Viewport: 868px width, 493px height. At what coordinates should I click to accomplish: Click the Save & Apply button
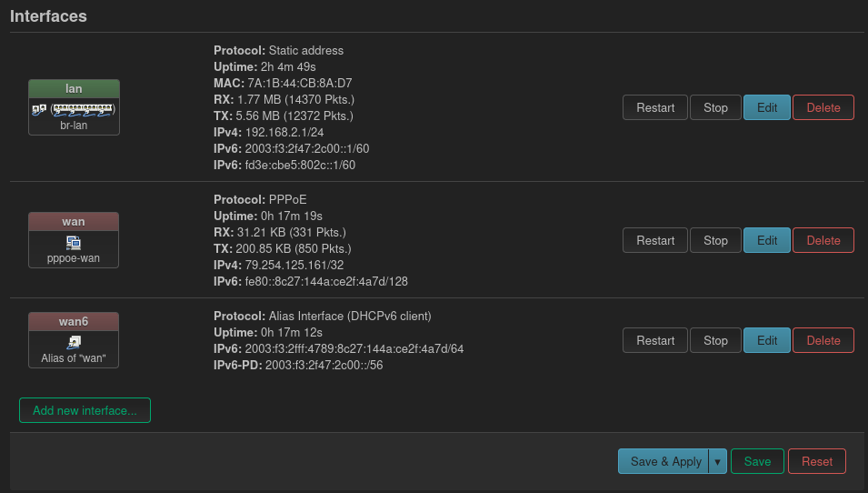[x=663, y=461]
